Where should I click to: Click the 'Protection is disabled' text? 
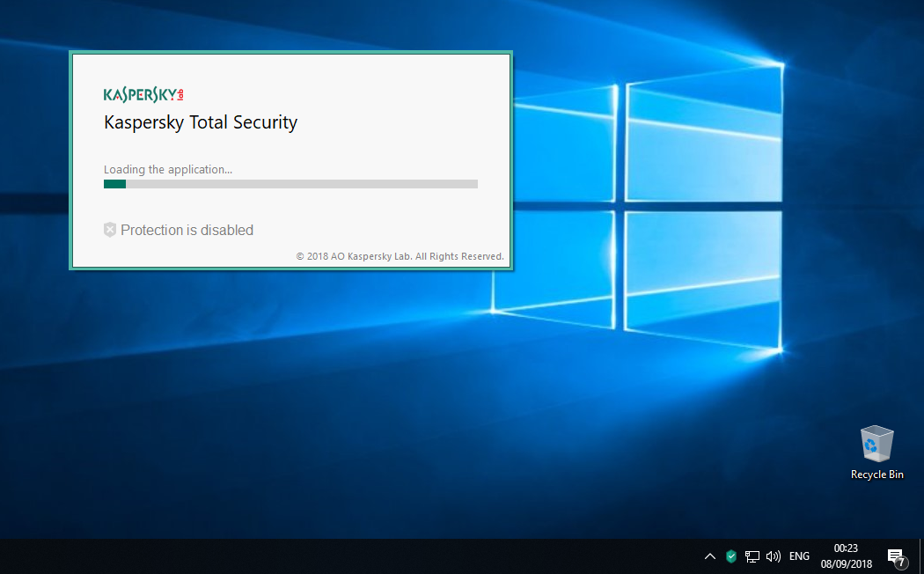click(x=187, y=230)
